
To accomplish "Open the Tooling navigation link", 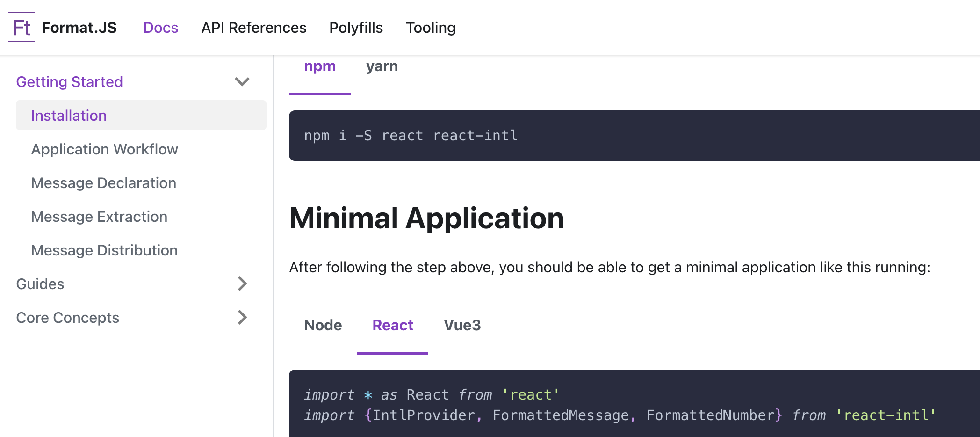I will coord(431,28).
